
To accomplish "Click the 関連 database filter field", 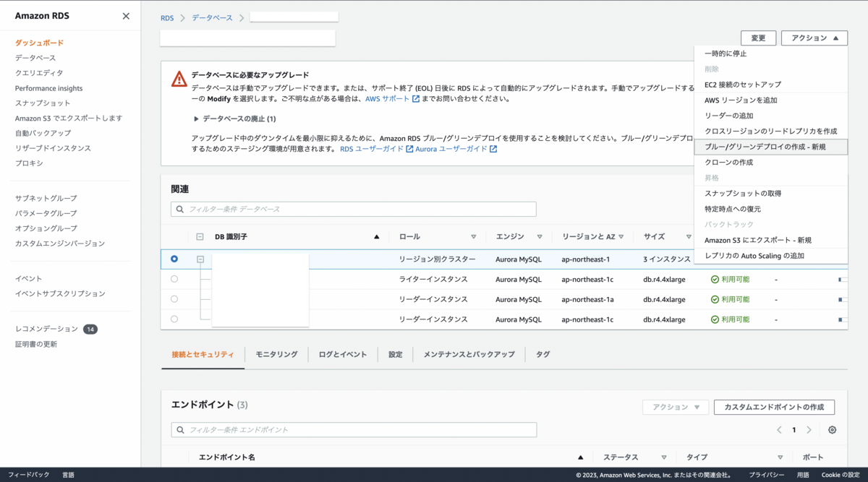I will pyautogui.click(x=354, y=209).
